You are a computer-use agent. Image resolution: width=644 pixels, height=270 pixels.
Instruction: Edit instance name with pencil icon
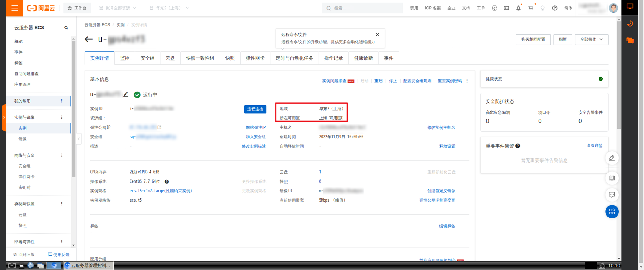(126, 94)
